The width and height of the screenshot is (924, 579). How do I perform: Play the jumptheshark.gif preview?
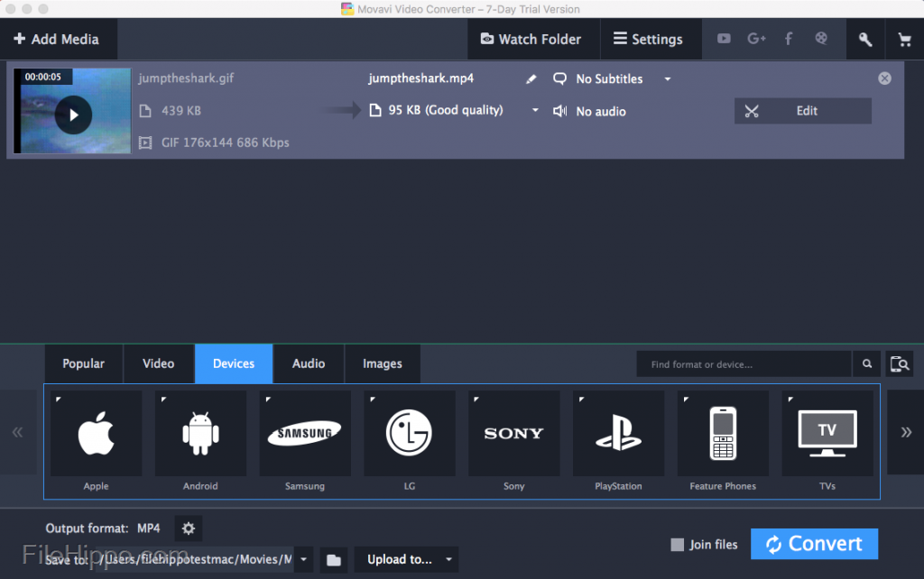tap(73, 115)
